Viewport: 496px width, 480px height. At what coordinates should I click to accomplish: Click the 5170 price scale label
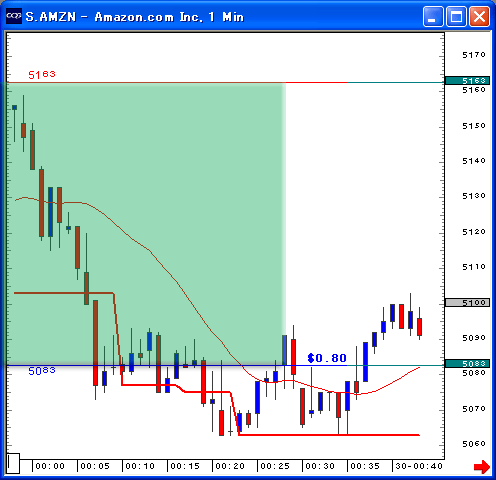(x=474, y=55)
